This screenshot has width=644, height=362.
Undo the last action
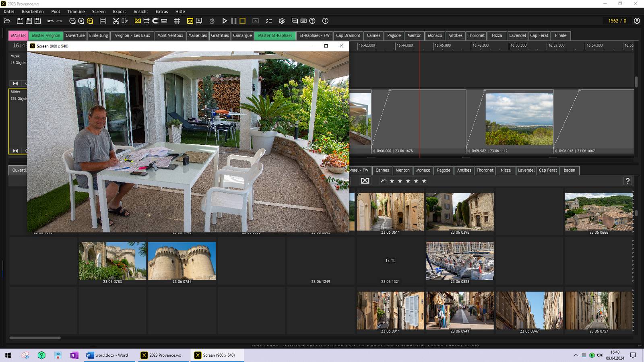click(50, 21)
